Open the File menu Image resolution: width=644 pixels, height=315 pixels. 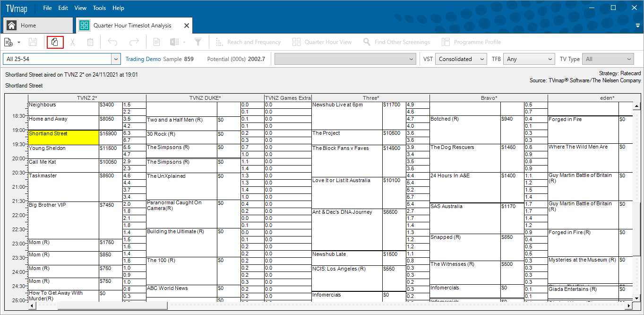[x=48, y=8]
